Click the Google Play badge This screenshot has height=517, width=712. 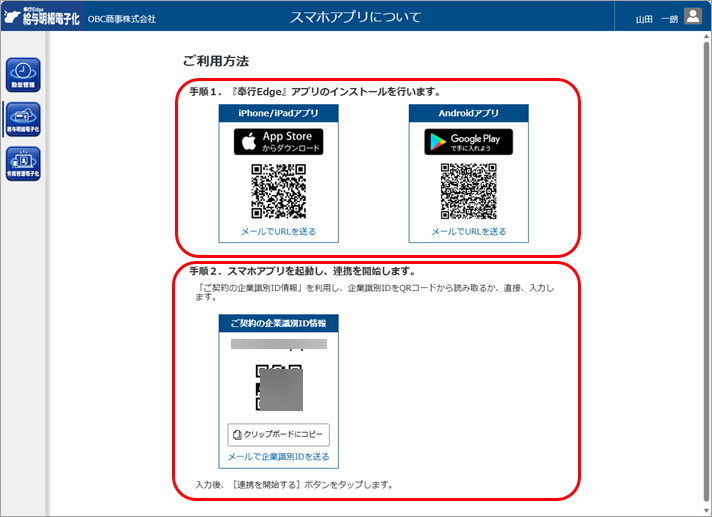469,142
